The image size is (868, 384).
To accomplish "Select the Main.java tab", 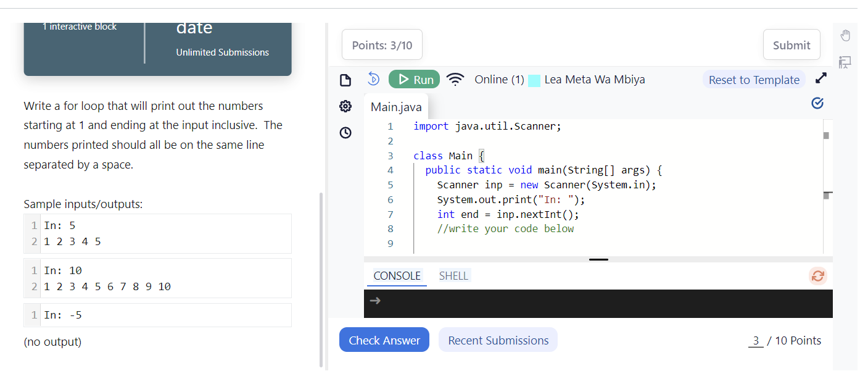I will click(x=395, y=106).
